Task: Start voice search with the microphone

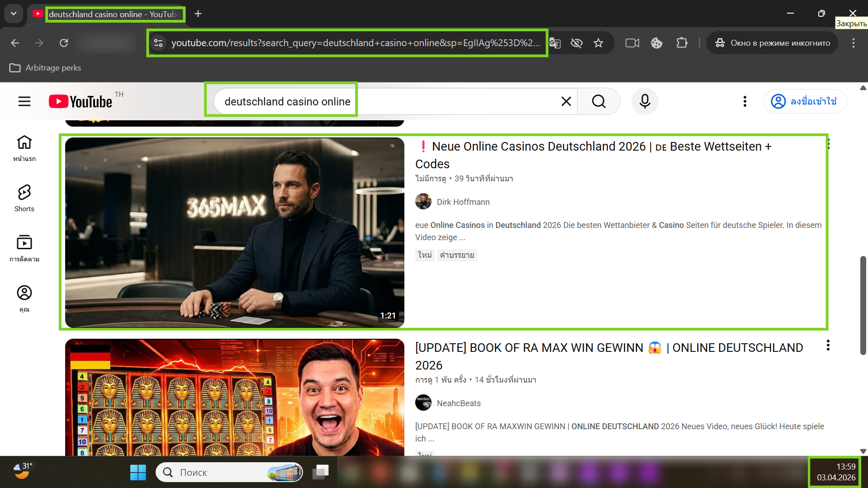Action: pyautogui.click(x=645, y=101)
